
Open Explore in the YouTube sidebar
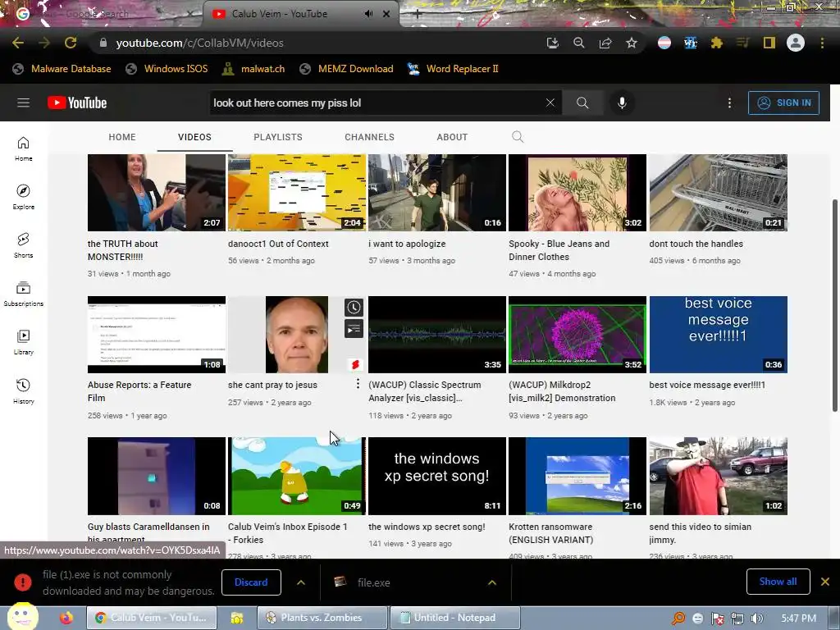coord(23,197)
